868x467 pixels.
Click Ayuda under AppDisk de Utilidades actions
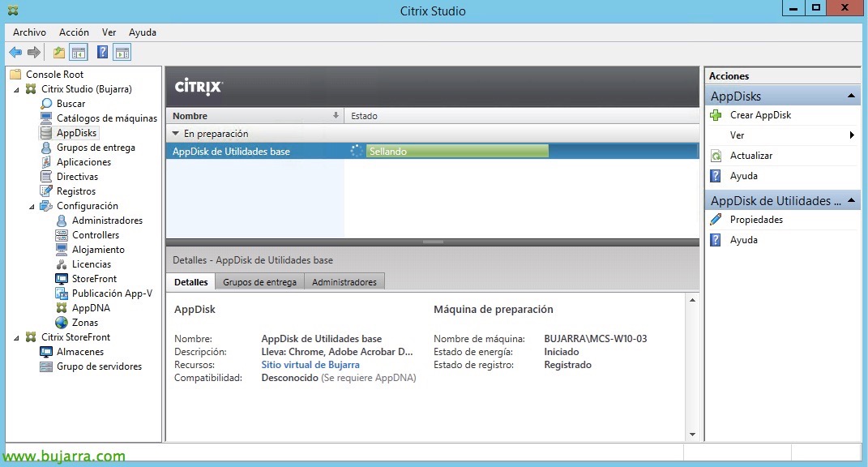[743, 240]
